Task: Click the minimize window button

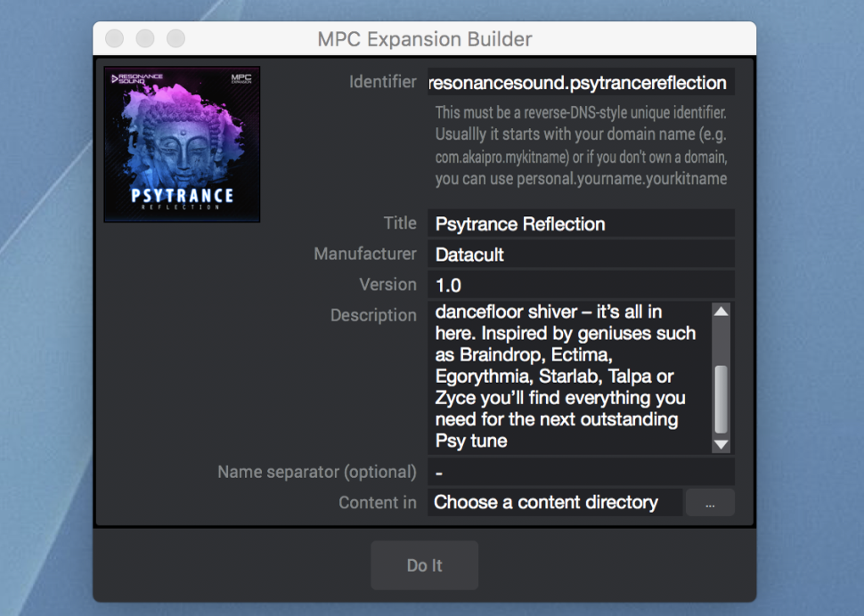Action: (145, 38)
